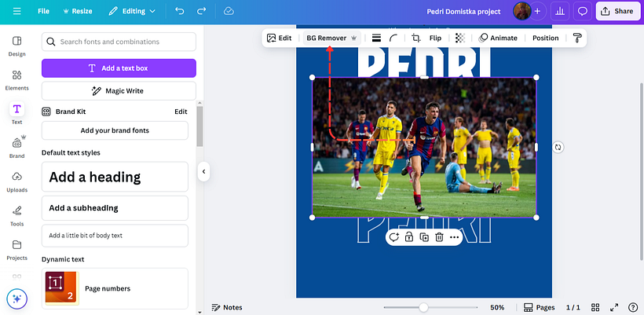Open the comments speech bubble icon

(x=583, y=11)
